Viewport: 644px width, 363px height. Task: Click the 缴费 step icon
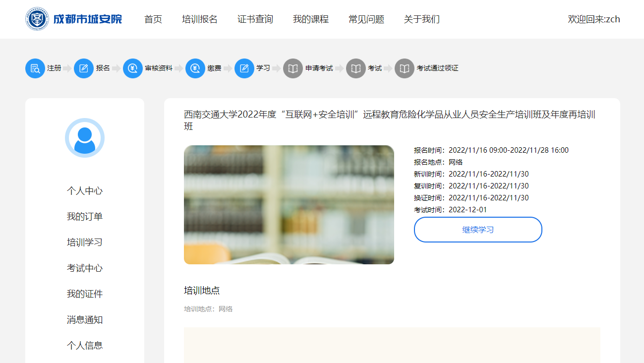195,68
